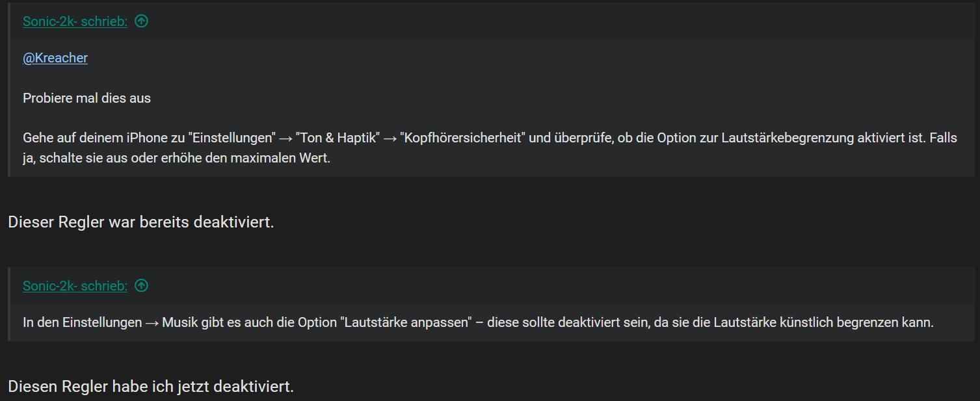The height and width of the screenshot is (401, 980).
Task: Click arrow icon in the "Lautstärke anpassen" quote header
Action: coord(141,286)
